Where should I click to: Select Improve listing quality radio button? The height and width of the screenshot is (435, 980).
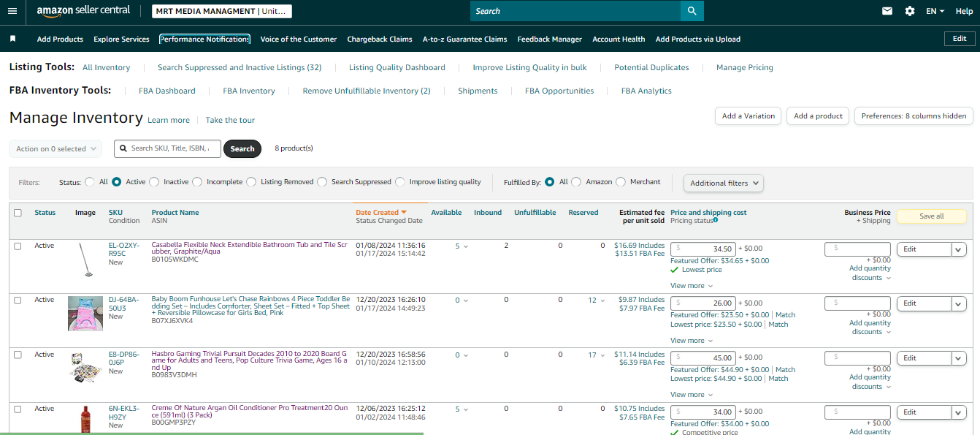tap(400, 182)
